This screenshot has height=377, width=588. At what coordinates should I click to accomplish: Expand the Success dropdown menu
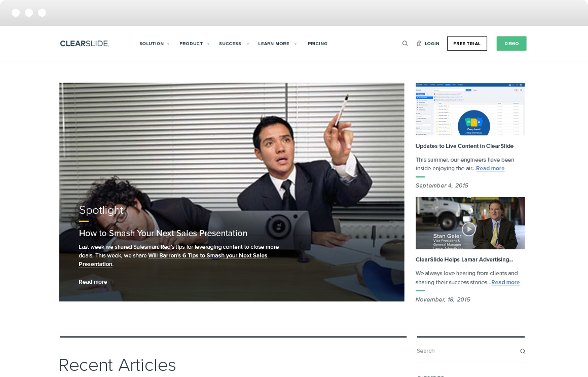pos(234,44)
